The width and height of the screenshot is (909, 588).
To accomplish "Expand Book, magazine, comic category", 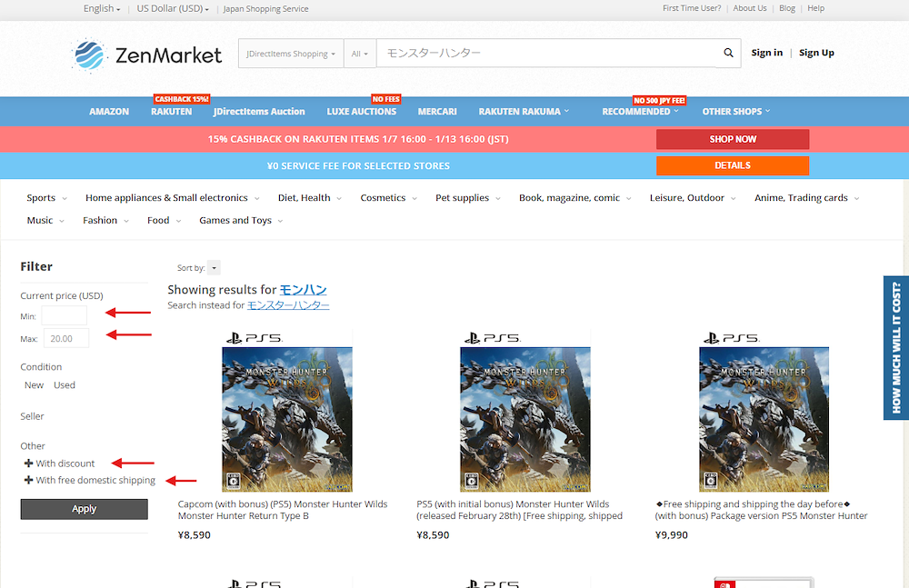I will pyautogui.click(x=575, y=198).
